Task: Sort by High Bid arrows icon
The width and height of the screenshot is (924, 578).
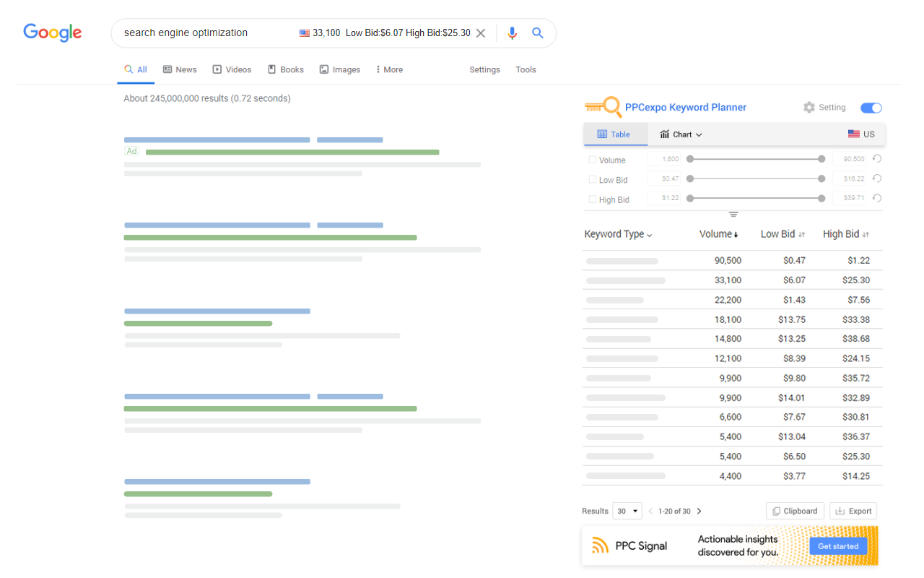Action: (x=866, y=235)
